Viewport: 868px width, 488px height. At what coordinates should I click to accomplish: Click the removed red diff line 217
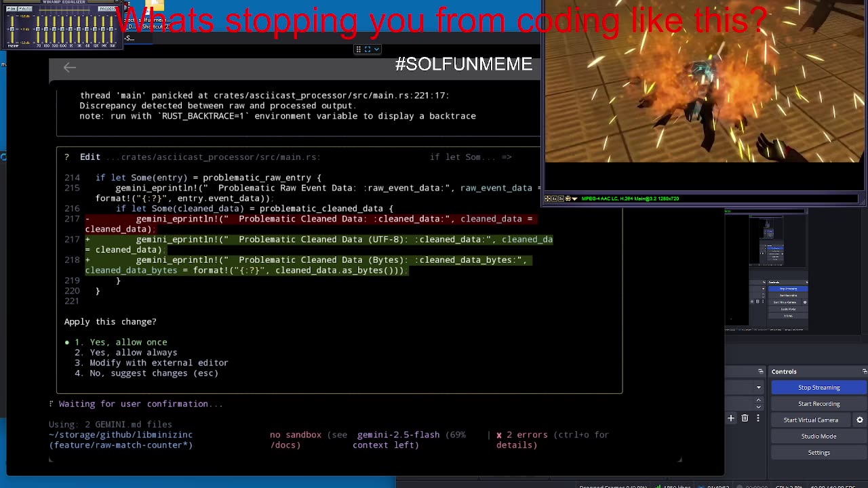pos(312,224)
